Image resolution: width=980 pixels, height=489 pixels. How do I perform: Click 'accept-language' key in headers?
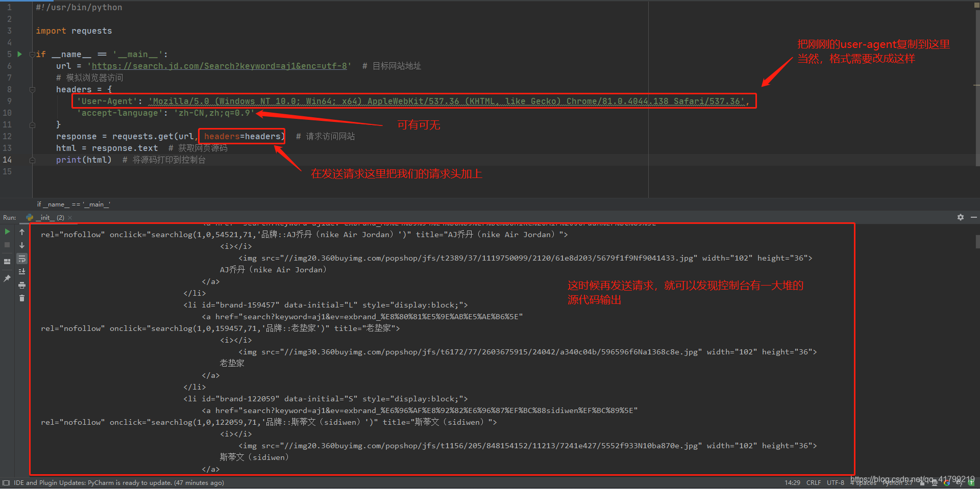[x=119, y=113]
